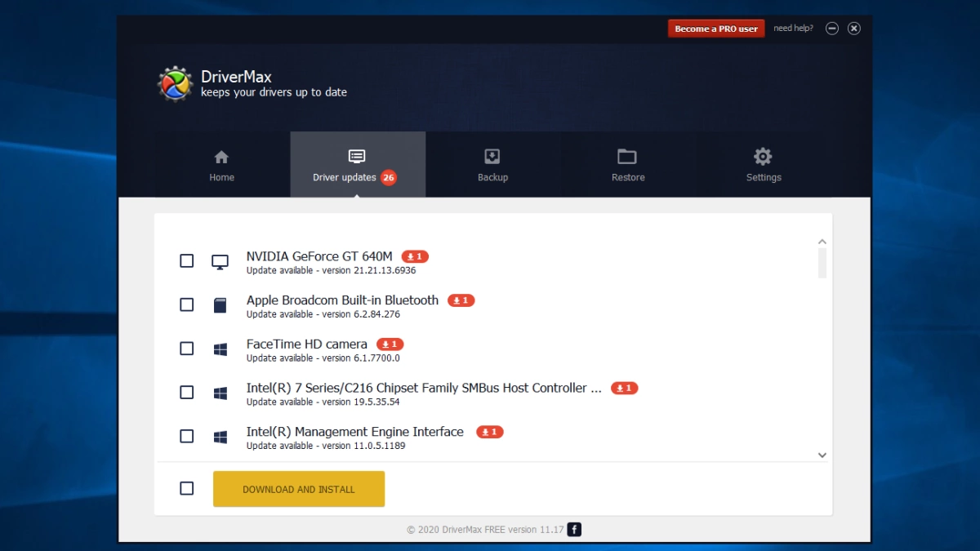This screenshot has height=551, width=980.
Task: Go to the Restore tab
Action: pos(627,165)
